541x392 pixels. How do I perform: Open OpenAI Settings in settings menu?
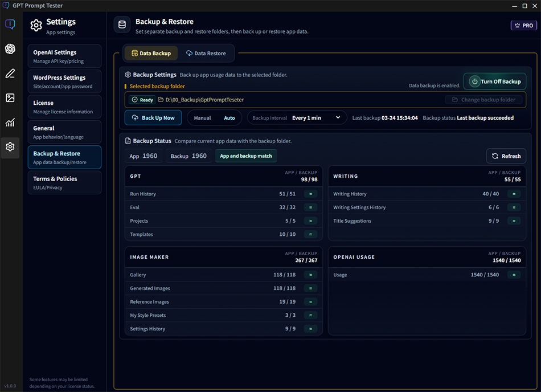(64, 56)
